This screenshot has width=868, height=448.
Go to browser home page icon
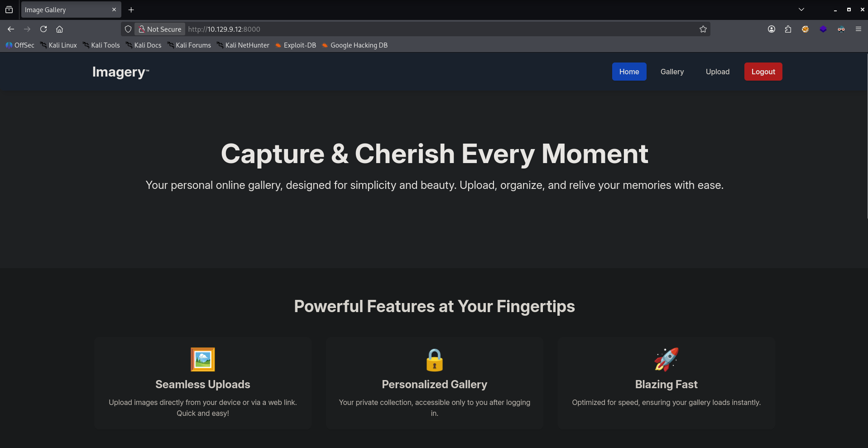(x=59, y=29)
